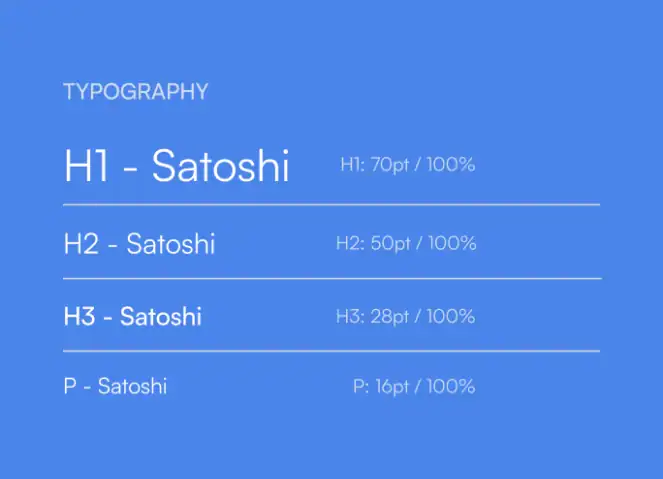
Task: Click the divider line below the H1 row
Action: [331, 204]
